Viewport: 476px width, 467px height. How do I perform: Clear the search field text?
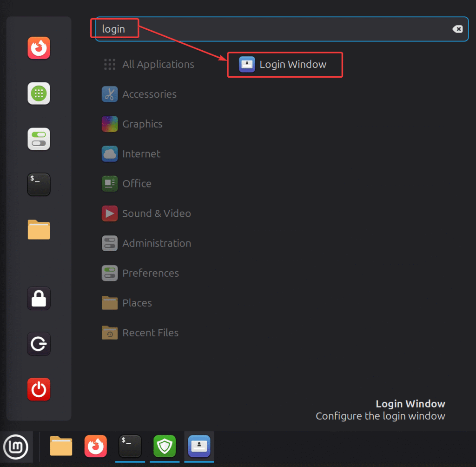tap(457, 29)
